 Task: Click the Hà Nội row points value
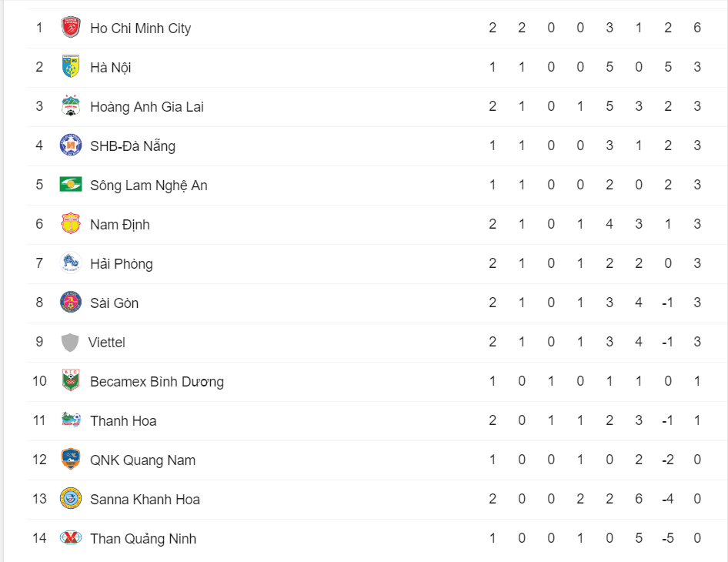coord(697,67)
